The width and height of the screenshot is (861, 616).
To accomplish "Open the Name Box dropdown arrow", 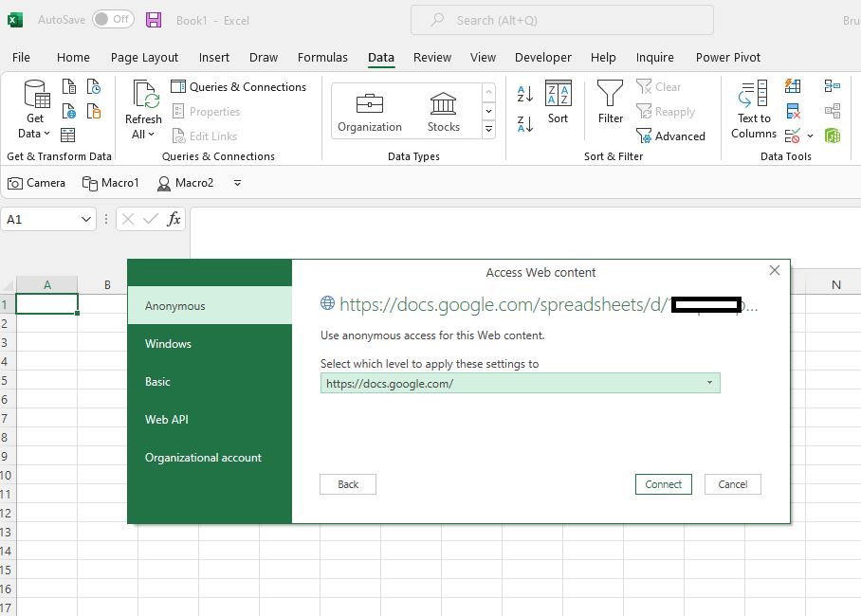I will [85, 220].
